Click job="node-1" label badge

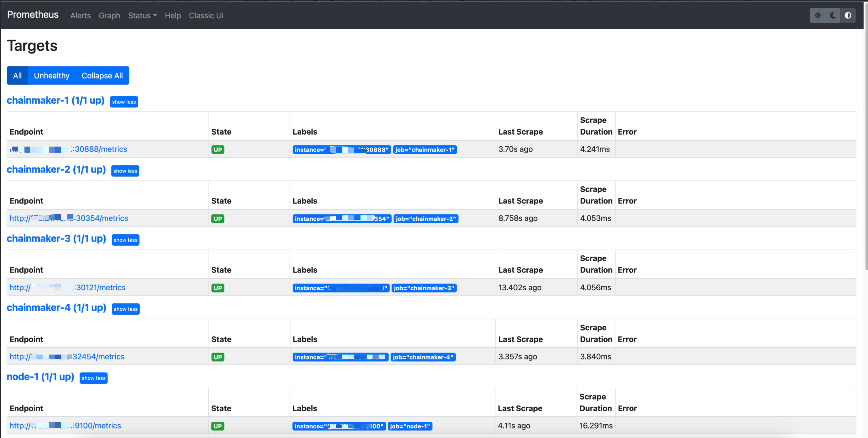pyautogui.click(x=410, y=426)
